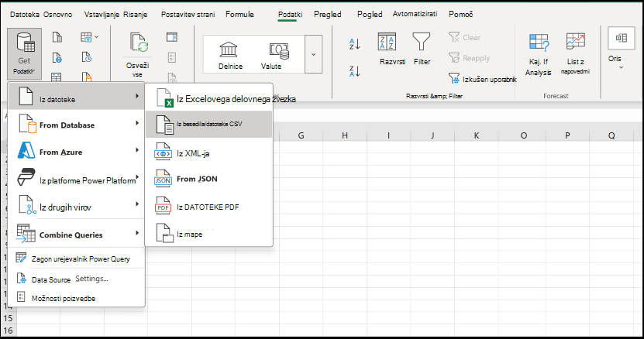This screenshot has width=644, height=339.
Task: Switch to the Postavitev strani tab
Action: point(188,15)
